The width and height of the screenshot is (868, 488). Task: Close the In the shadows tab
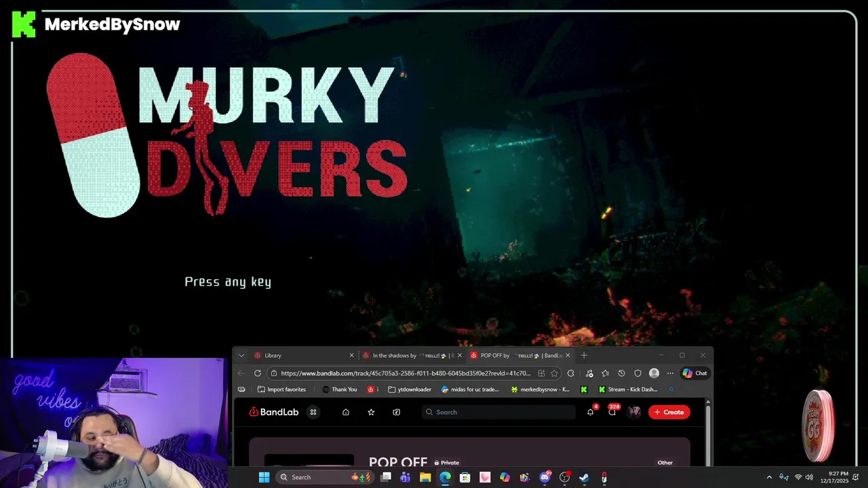(460, 355)
